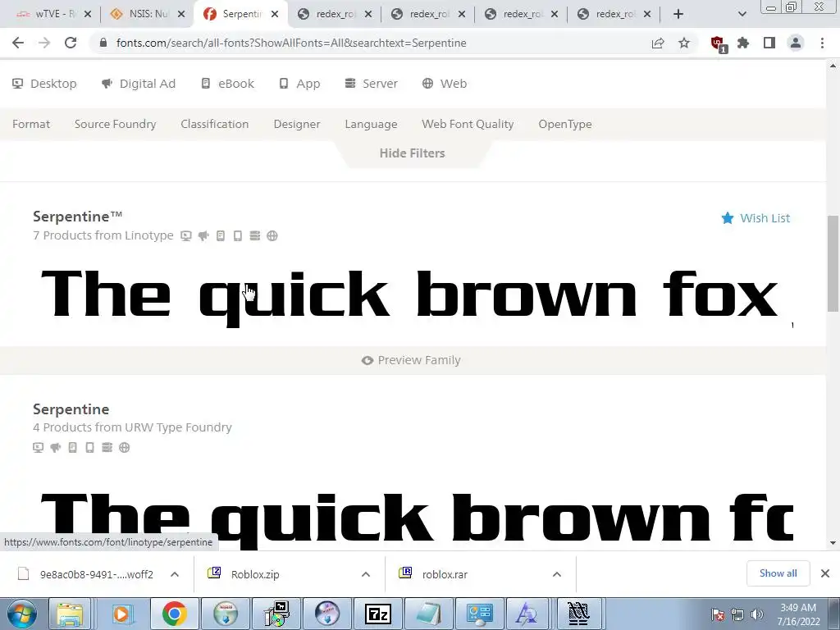The width and height of the screenshot is (840, 630).
Task: Expand the Classification filter
Action: (214, 125)
